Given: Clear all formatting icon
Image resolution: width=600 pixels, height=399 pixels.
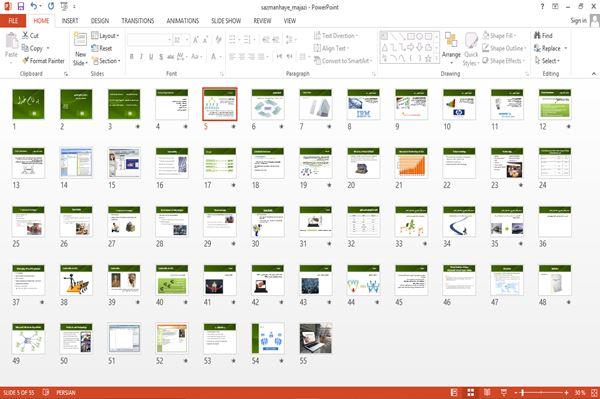Looking at the screenshot, I should coord(218,40).
